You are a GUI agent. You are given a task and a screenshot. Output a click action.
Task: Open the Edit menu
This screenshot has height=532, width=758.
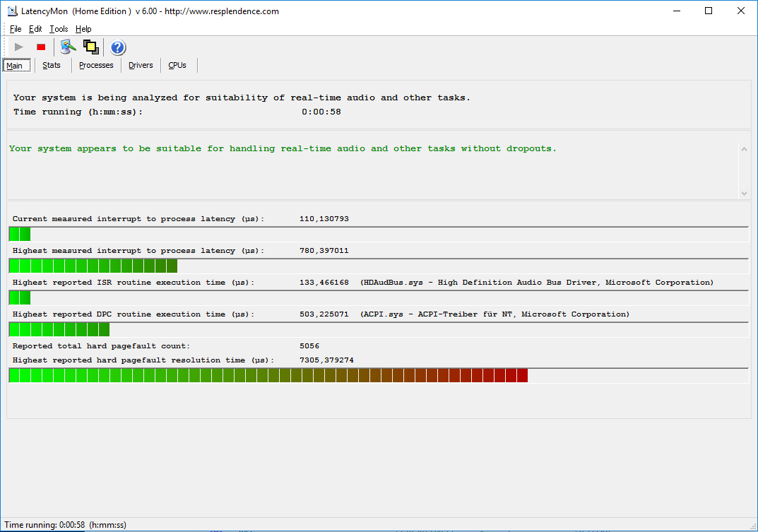tap(35, 29)
